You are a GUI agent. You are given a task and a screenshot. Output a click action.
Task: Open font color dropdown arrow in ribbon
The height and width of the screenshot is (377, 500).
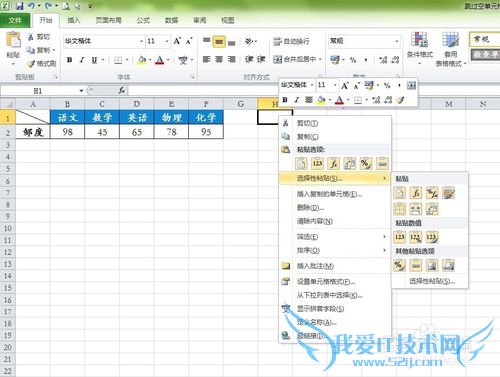point(168,60)
